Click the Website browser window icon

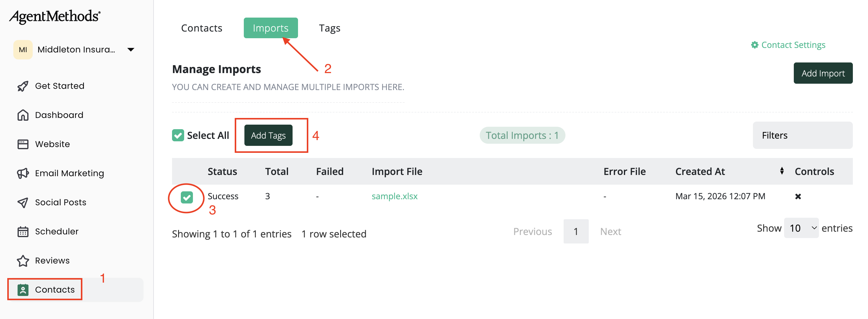click(x=23, y=144)
